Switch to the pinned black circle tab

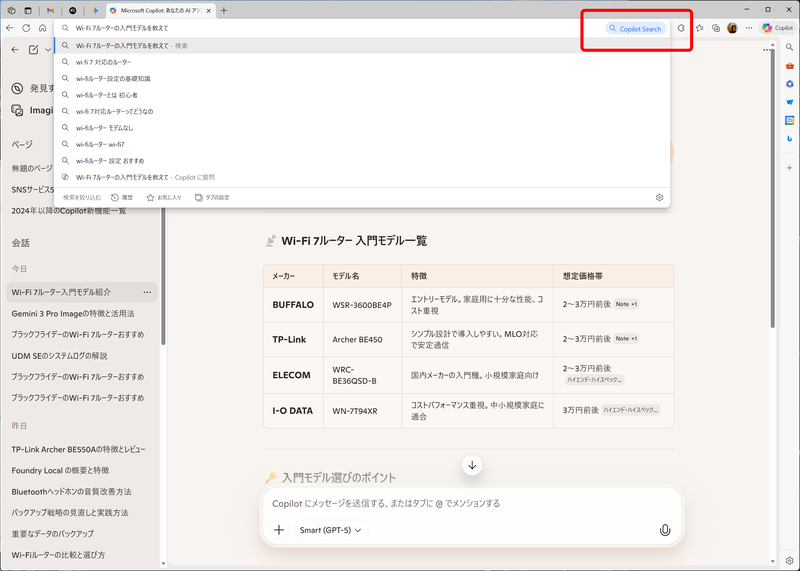pyautogui.click(x=72, y=10)
